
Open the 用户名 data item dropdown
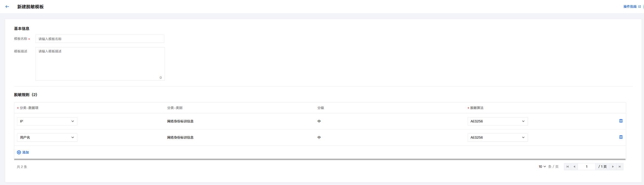(47, 138)
